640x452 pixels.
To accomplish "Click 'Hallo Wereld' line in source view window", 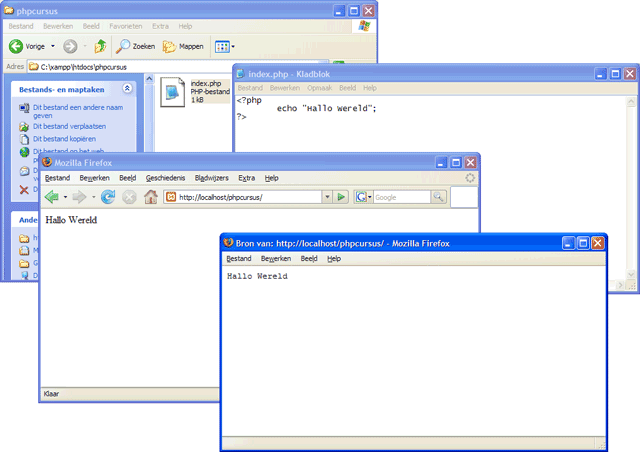I will tap(257, 276).
